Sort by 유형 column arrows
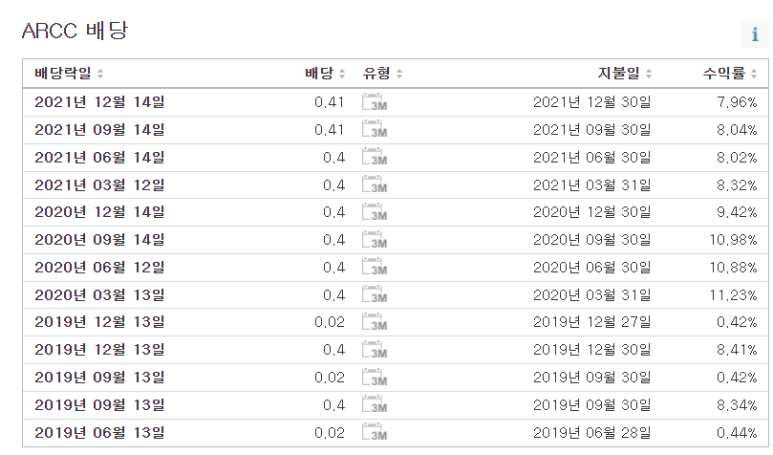This screenshot has height=455, width=773. (399, 74)
